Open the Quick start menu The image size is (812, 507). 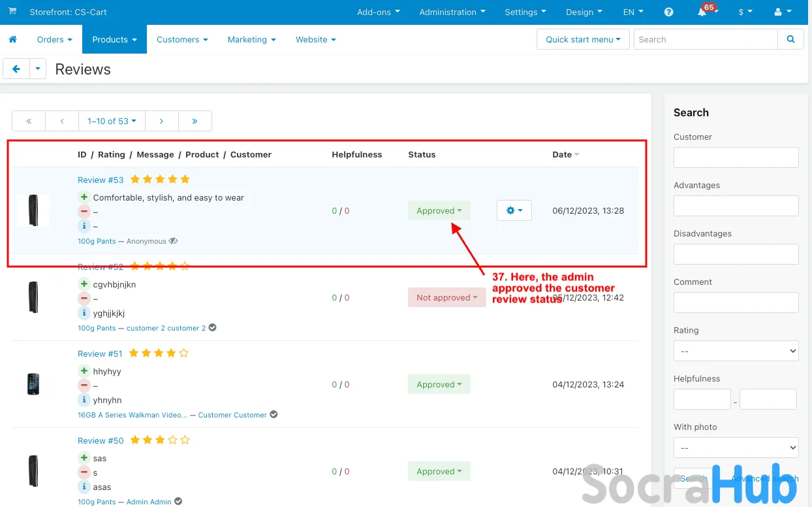[x=582, y=39]
